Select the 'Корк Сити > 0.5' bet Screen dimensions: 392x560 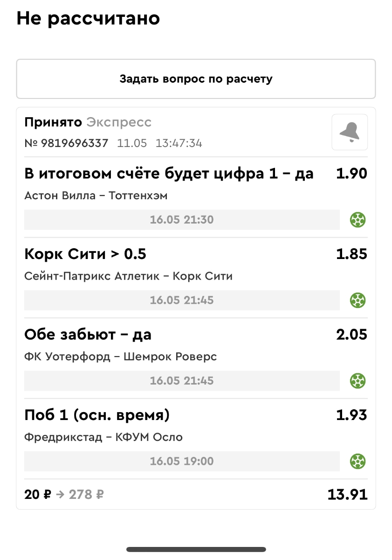(85, 254)
